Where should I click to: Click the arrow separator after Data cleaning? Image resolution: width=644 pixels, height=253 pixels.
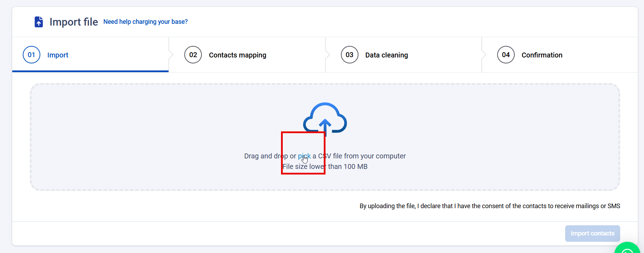(x=484, y=55)
